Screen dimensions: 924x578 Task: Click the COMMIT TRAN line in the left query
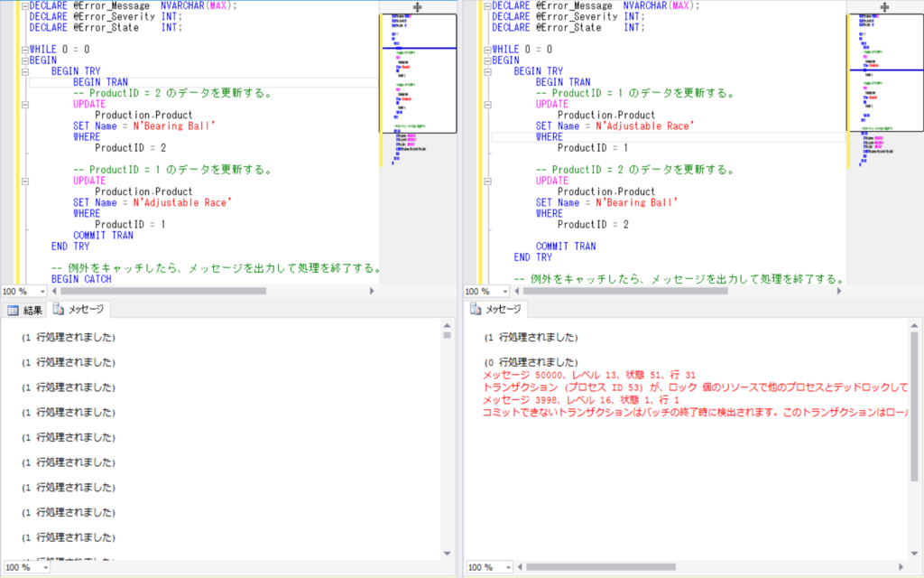pyautogui.click(x=103, y=236)
